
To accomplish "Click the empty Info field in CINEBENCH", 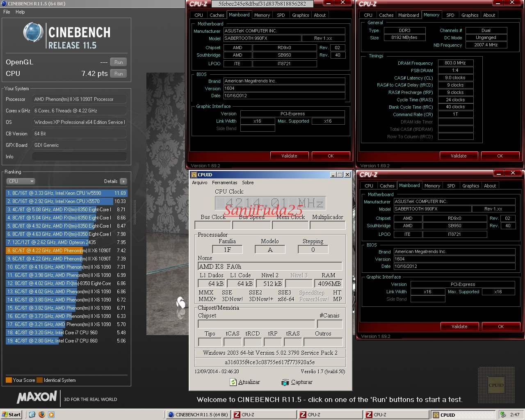I will pyautogui.click(x=79, y=157).
